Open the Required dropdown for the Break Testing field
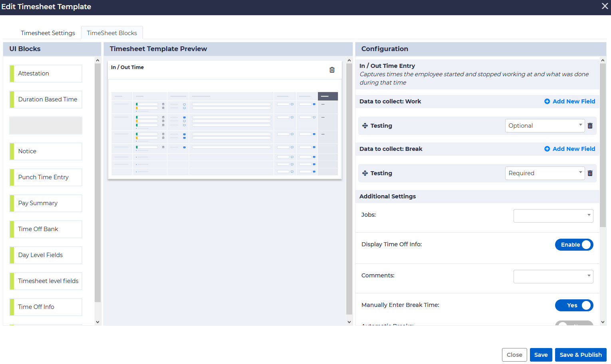 [x=545, y=173]
